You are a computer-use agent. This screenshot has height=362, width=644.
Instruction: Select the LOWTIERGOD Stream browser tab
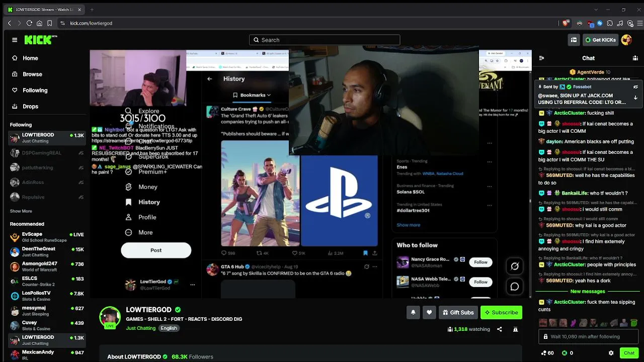(x=44, y=10)
